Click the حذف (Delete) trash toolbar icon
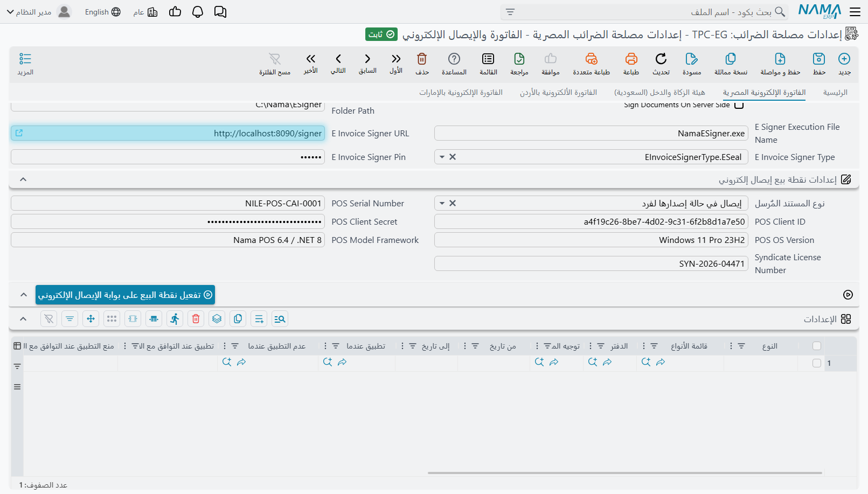Image resolution: width=868 pixels, height=494 pixels. [x=422, y=59]
